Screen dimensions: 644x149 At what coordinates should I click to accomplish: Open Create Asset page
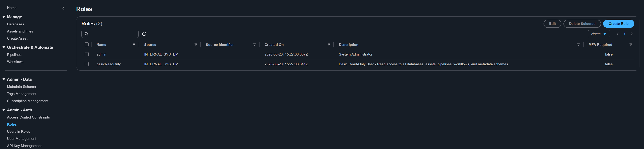(17, 38)
